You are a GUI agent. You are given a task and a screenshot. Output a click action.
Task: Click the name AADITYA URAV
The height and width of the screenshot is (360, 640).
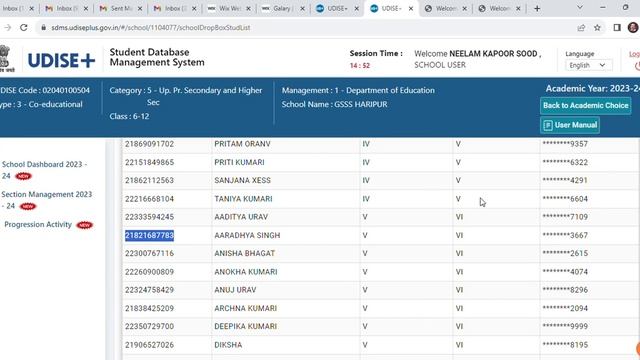pos(241,217)
